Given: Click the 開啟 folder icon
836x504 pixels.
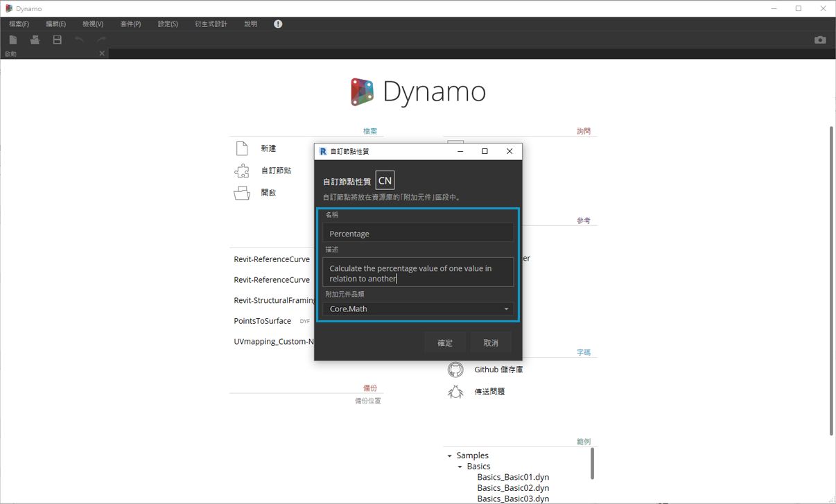Looking at the screenshot, I should tap(241, 193).
